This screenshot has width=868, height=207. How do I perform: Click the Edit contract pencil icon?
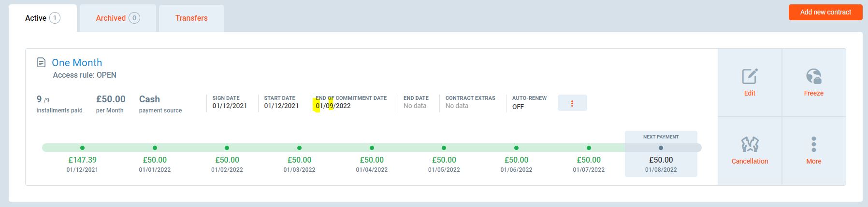tap(750, 77)
